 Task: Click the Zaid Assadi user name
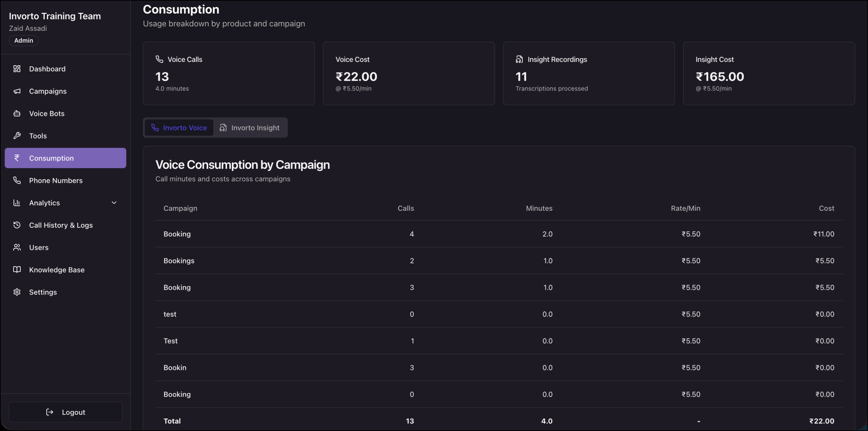click(28, 28)
